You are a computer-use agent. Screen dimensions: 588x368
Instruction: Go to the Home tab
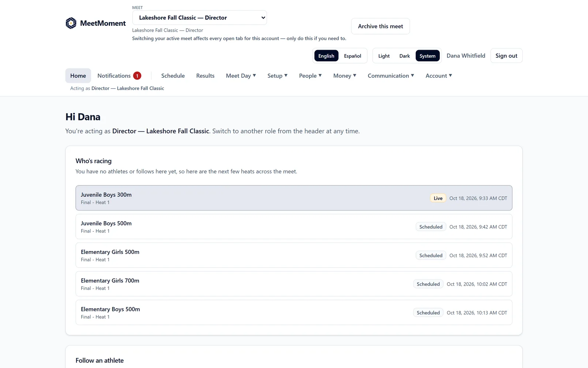78,76
